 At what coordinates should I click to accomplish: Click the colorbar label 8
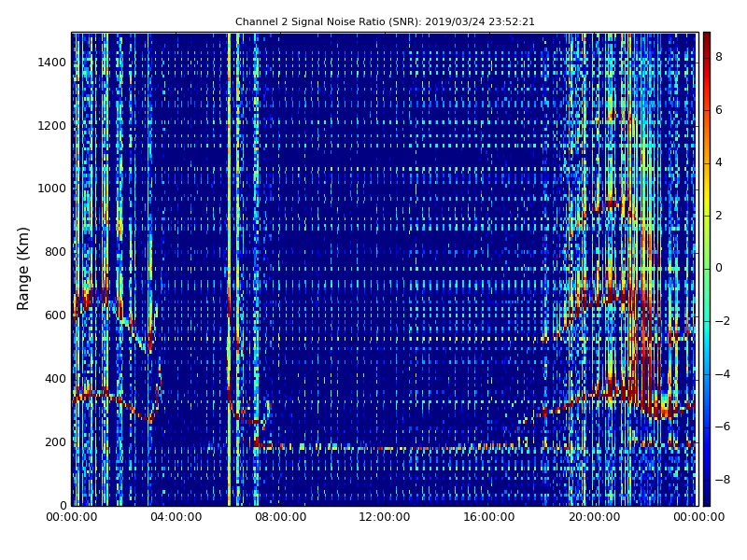pos(719,57)
